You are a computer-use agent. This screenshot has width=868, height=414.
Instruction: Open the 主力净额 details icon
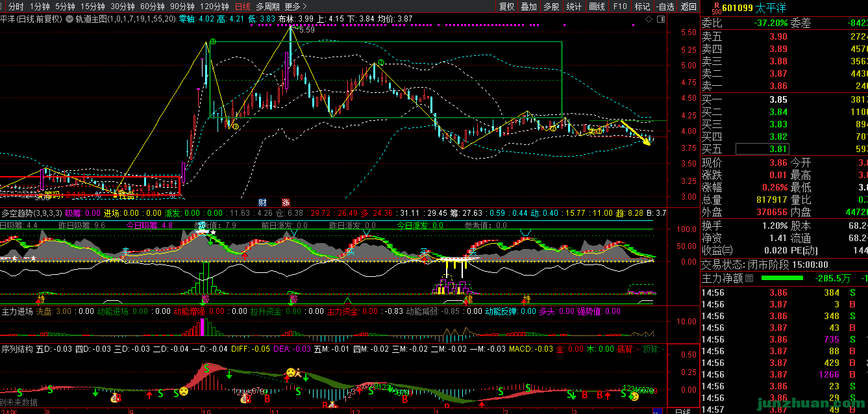click(x=749, y=278)
